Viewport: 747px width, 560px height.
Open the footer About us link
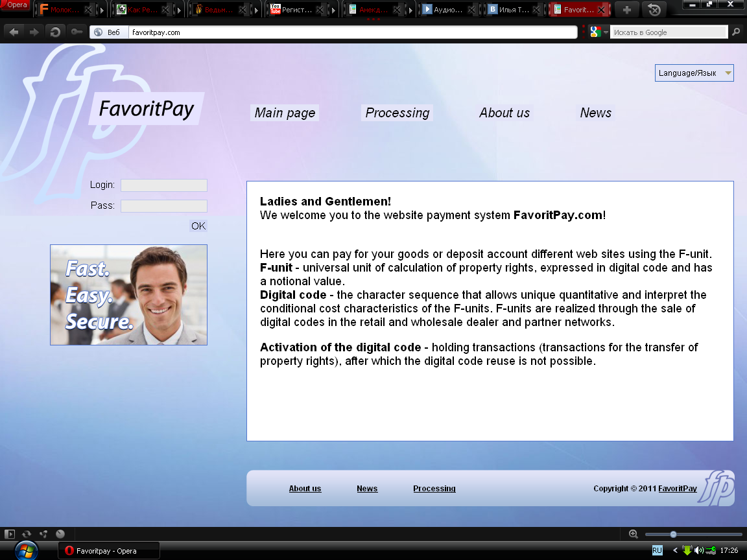pos(305,489)
